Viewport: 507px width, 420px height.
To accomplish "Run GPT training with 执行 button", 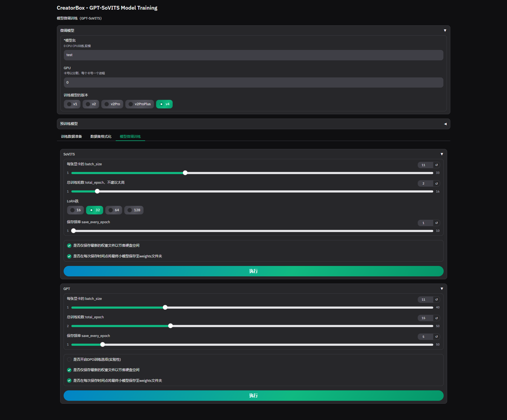I will [253, 395].
